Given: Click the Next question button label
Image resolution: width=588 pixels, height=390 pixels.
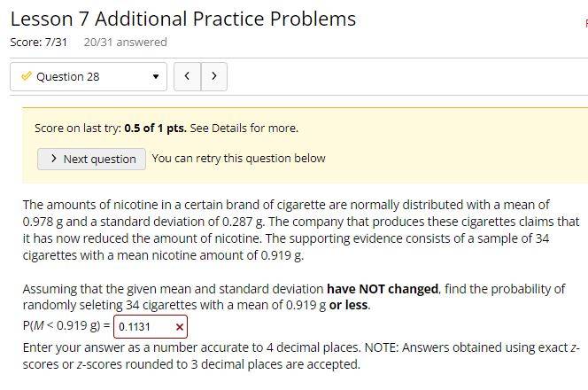Looking at the screenshot, I should (x=99, y=160).
